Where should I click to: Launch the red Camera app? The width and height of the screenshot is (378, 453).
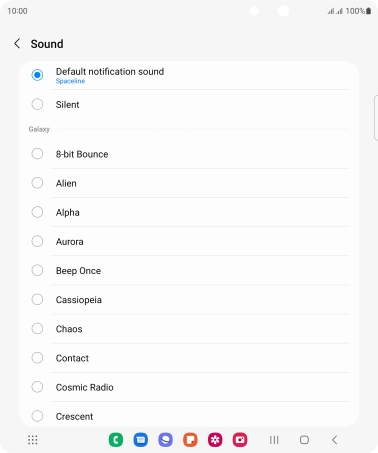point(240,440)
